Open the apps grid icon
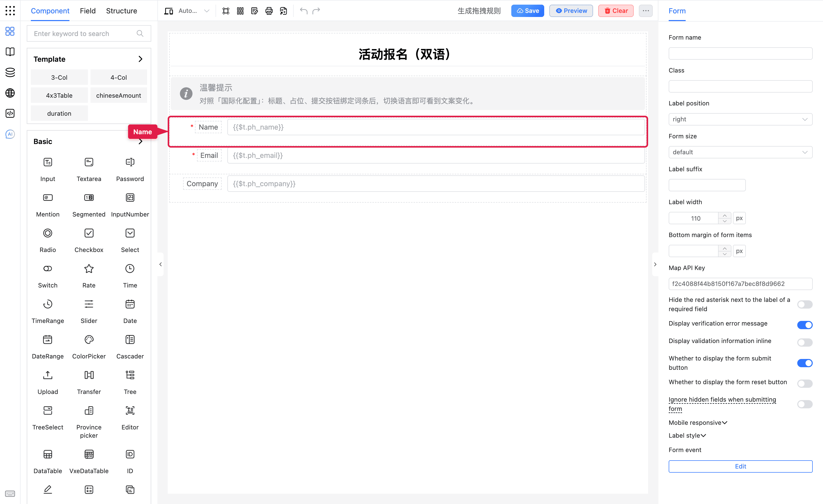 10,11
